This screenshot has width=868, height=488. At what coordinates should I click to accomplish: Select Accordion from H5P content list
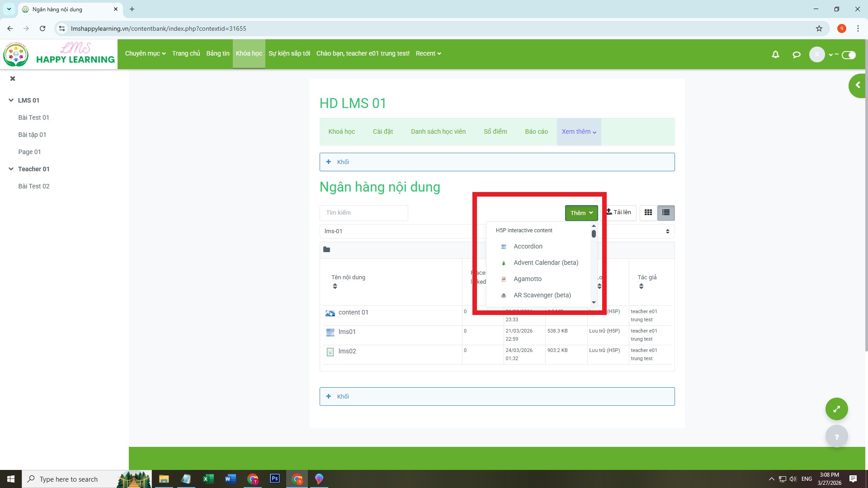click(x=528, y=246)
